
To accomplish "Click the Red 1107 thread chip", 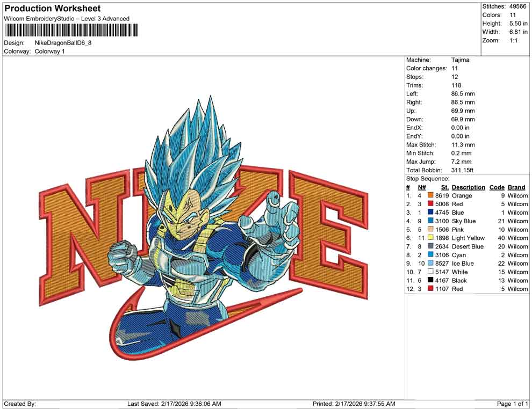I will point(431,289).
